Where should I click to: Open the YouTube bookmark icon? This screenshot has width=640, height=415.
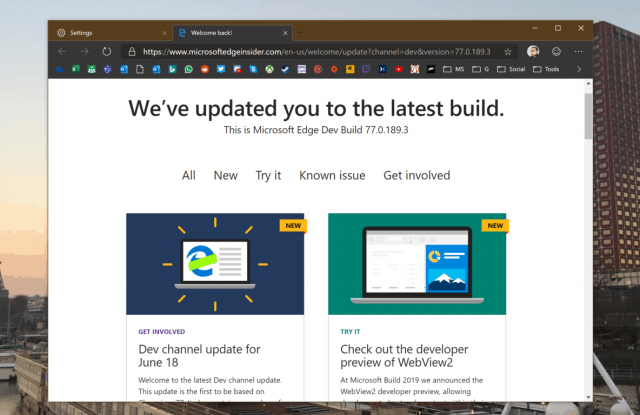click(x=399, y=69)
